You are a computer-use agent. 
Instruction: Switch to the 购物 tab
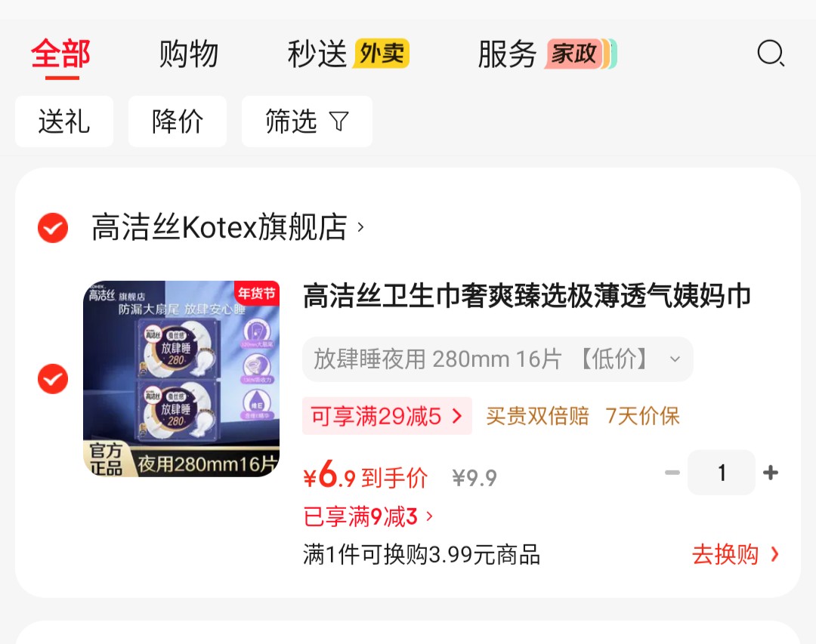click(188, 53)
